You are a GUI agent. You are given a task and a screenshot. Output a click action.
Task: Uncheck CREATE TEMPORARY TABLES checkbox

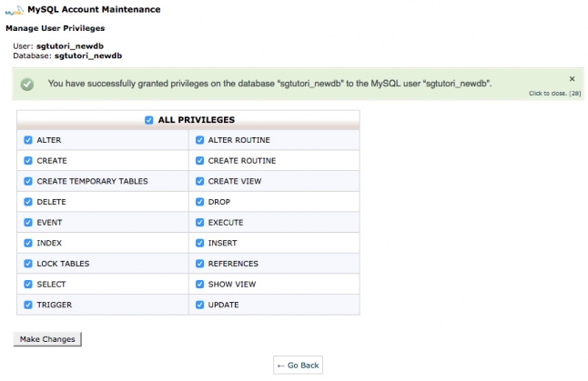(27, 181)
